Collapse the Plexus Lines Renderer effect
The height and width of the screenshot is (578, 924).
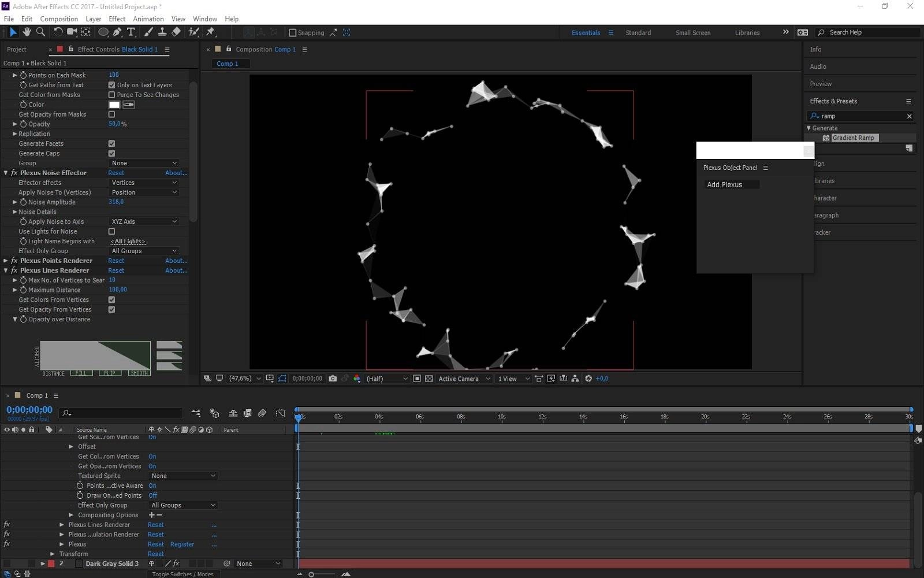click(x=6, y=271)
